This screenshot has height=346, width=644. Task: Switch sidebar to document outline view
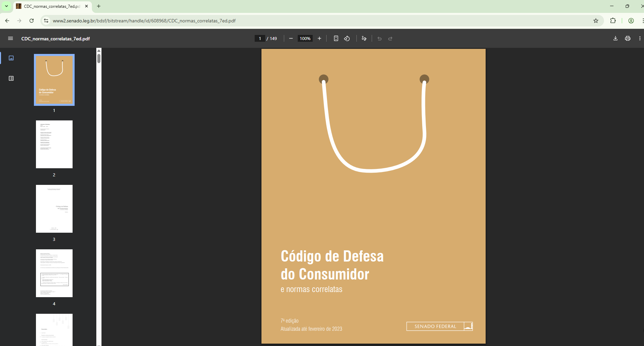[11, 78]
